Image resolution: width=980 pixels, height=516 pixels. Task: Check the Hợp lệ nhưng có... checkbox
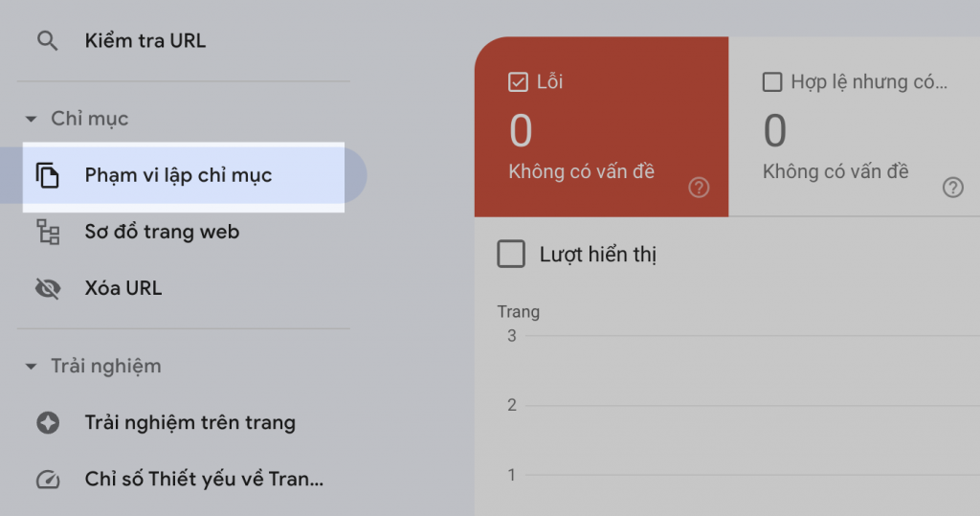click(772, 82)
